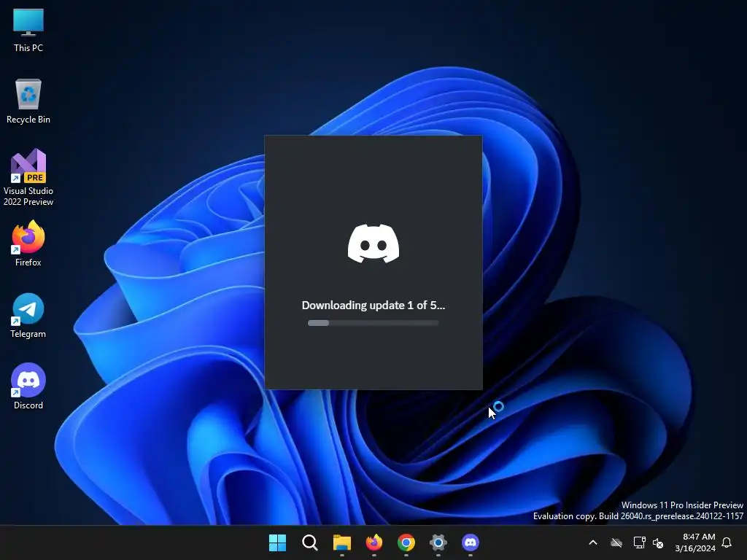Select the Telegram desktop shortcut

click(28, 315)
